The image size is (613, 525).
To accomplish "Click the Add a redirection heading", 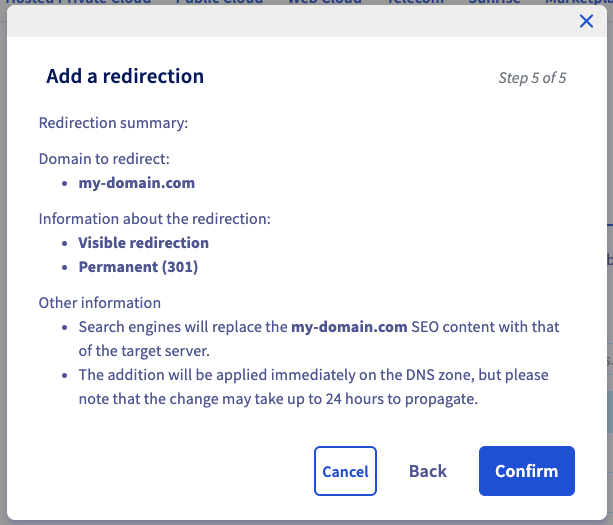I will (x=125, y=76).
